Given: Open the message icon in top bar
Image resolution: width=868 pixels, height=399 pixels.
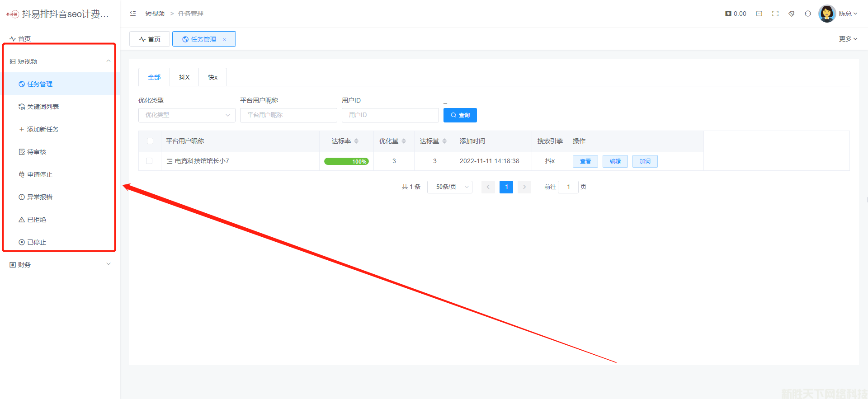Looking at the screenshot, I should pos(759,14).
